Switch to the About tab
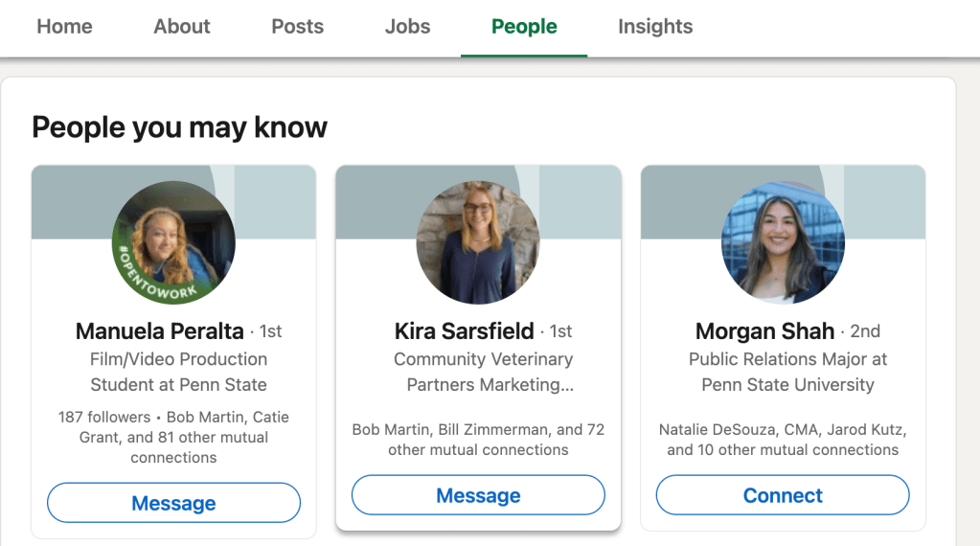This screenshot has width=980, height=546. (x=182, y=27)
